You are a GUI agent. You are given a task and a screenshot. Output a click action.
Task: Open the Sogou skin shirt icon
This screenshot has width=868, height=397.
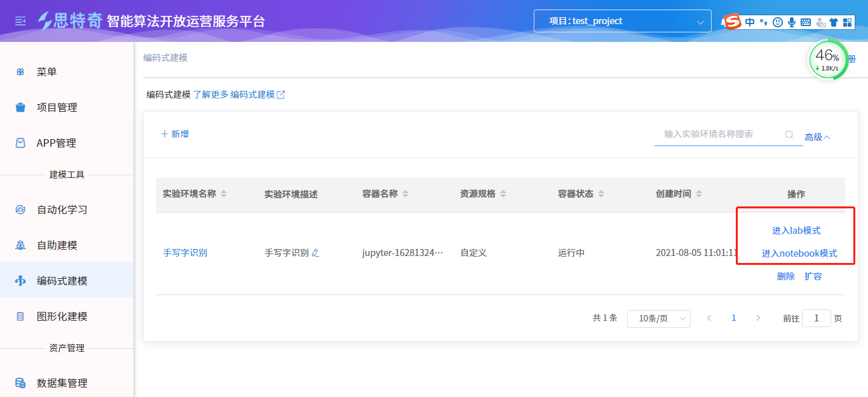[x=834, y=22]
